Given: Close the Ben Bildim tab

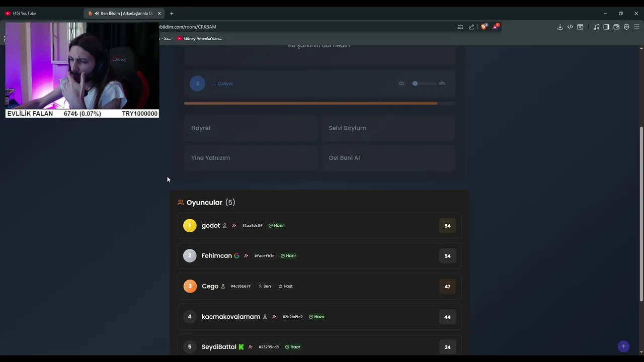Looking at the screenshot, I should click(x=159, y=13).
